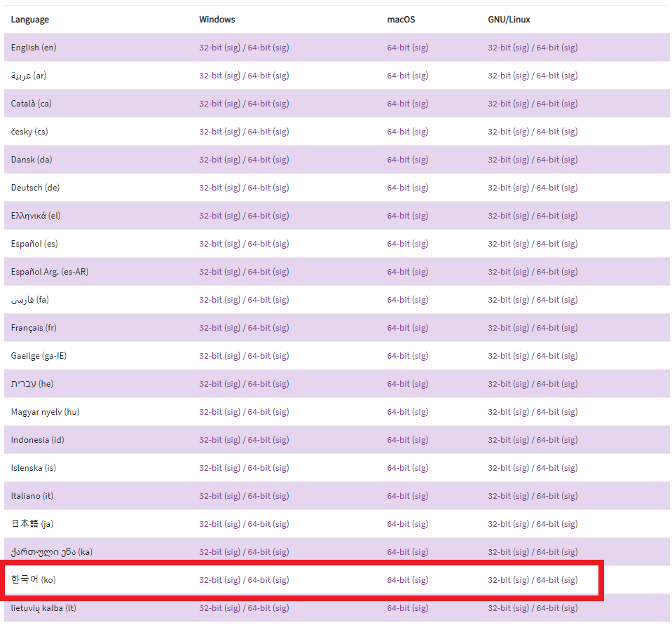Get GNU/Linux 64-bit for Dansk (da)

548,160
